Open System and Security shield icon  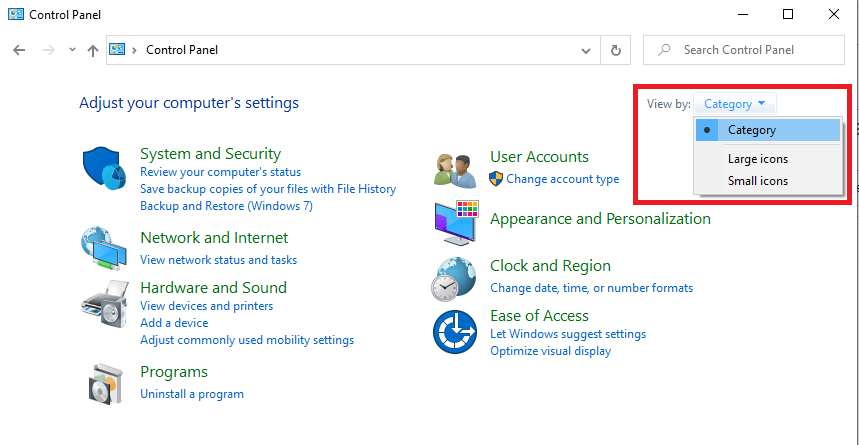(105, 168)
